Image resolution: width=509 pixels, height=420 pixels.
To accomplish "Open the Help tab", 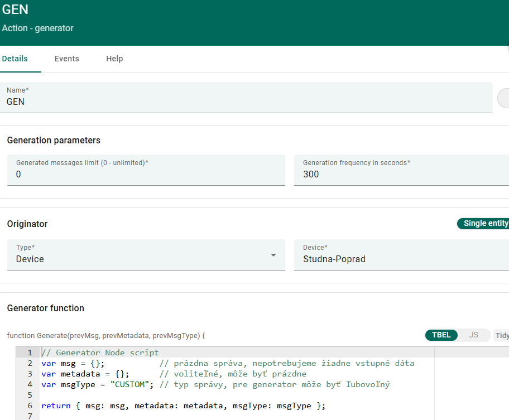I will pyautogui.click(x=114, y=59).
